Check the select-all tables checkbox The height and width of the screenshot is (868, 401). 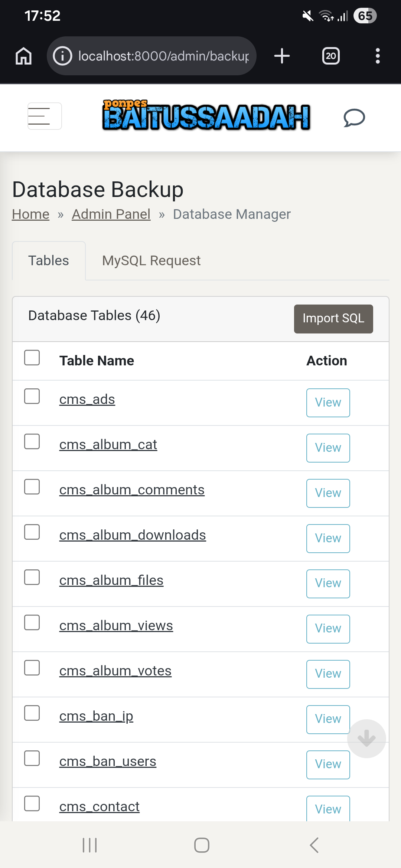point(32,358)
